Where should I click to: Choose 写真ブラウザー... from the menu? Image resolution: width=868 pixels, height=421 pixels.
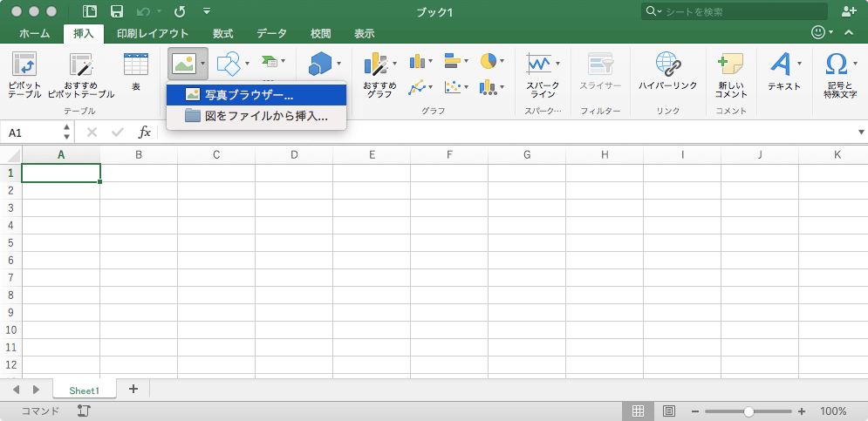point(256,95)
